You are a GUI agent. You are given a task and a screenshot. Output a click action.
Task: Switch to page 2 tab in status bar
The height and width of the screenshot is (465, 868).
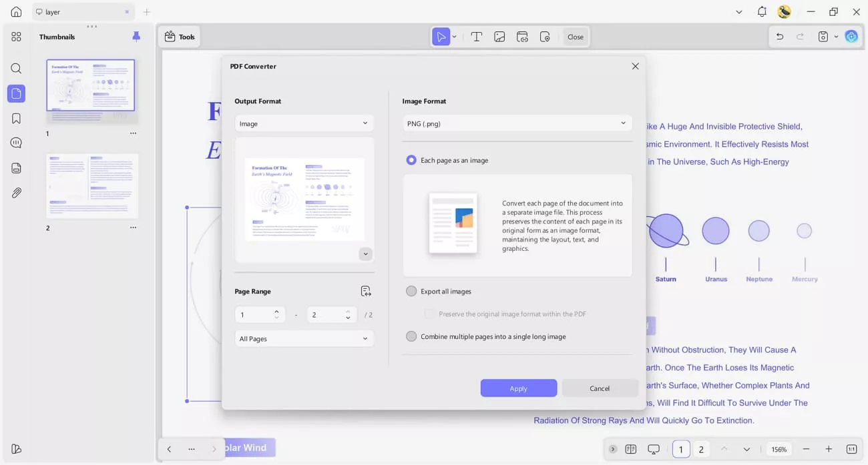click(x=701, y=449)
